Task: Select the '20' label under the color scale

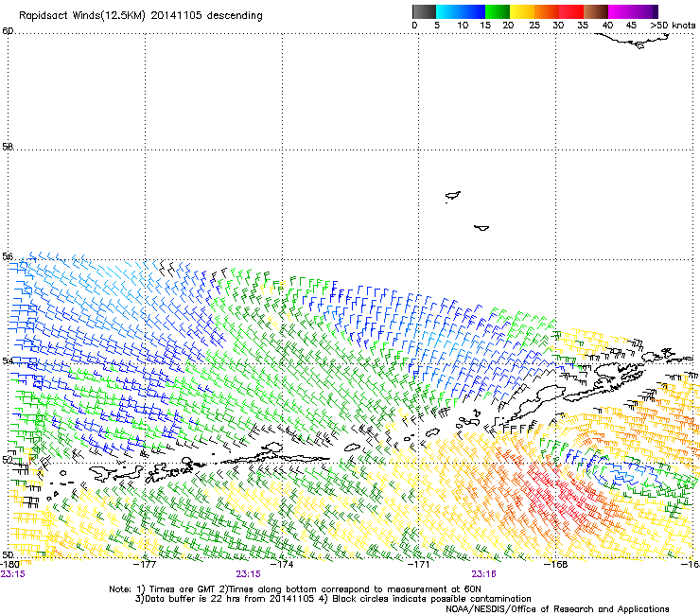Action: pos(508,26)
